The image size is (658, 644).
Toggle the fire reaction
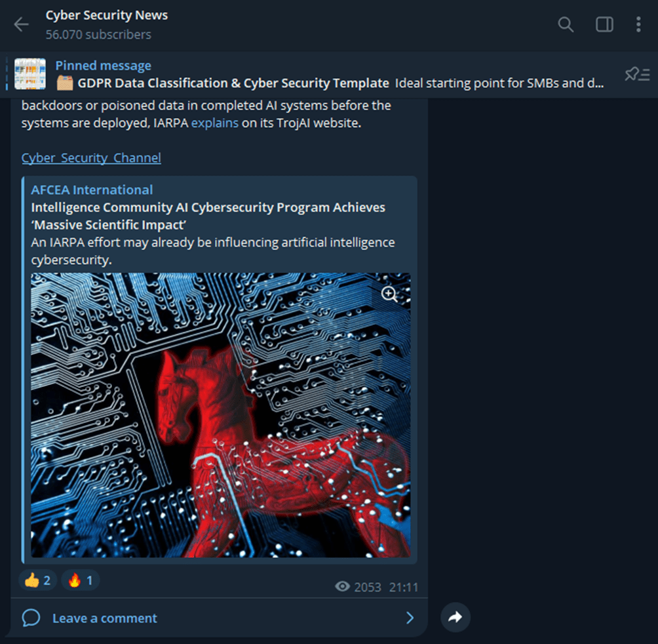click(80, 580)
